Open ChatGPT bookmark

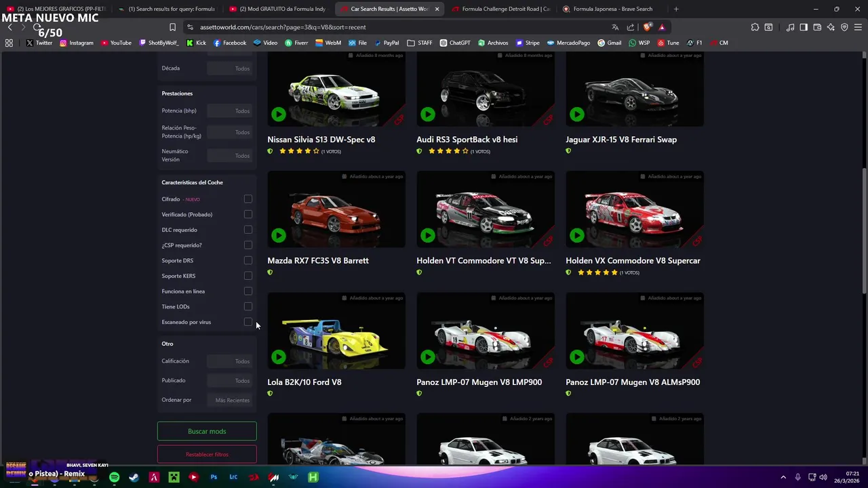tap(455, 43)
